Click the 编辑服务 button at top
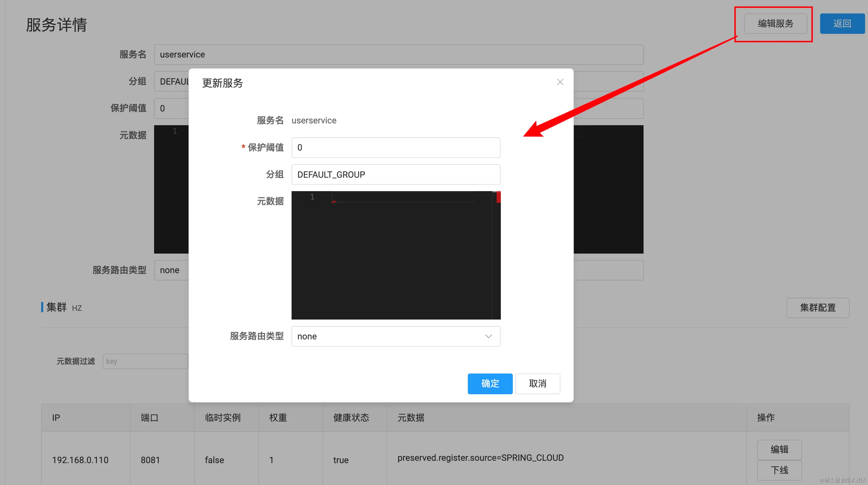868x485 pixels. click(x=775, y=24)
